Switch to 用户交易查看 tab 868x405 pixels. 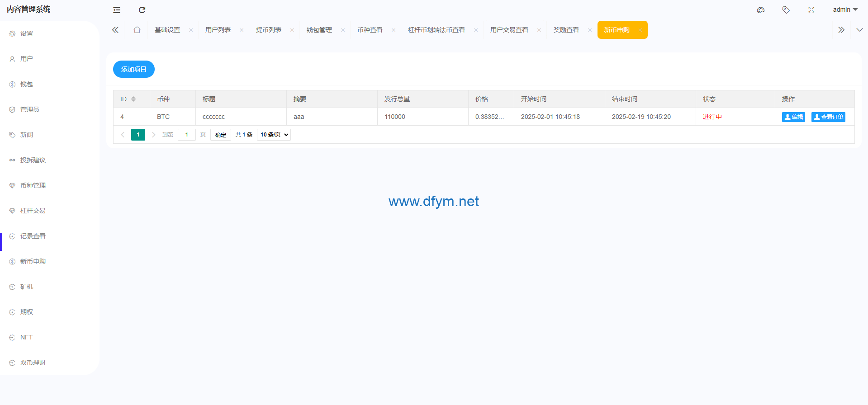coord(509,30)
